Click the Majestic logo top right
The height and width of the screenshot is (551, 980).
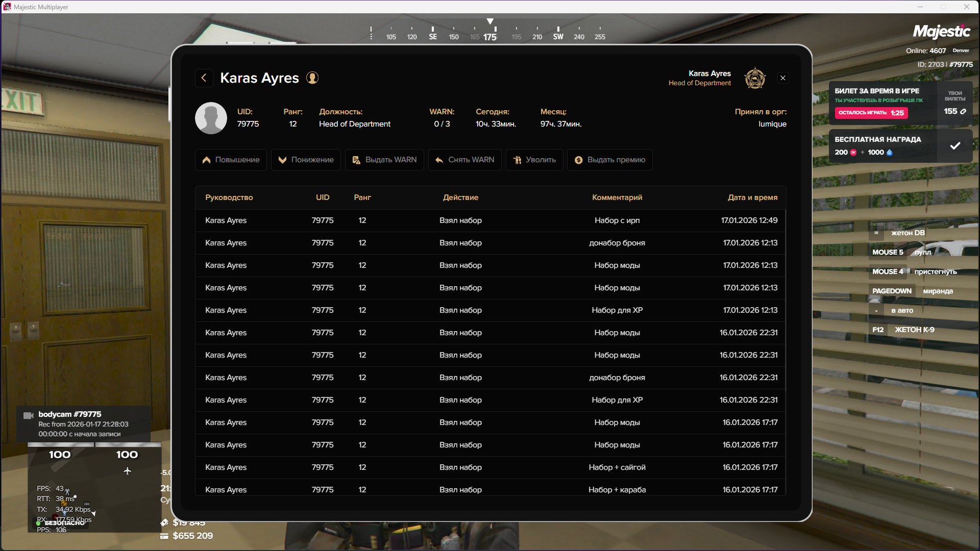click(x=941, y=32)
